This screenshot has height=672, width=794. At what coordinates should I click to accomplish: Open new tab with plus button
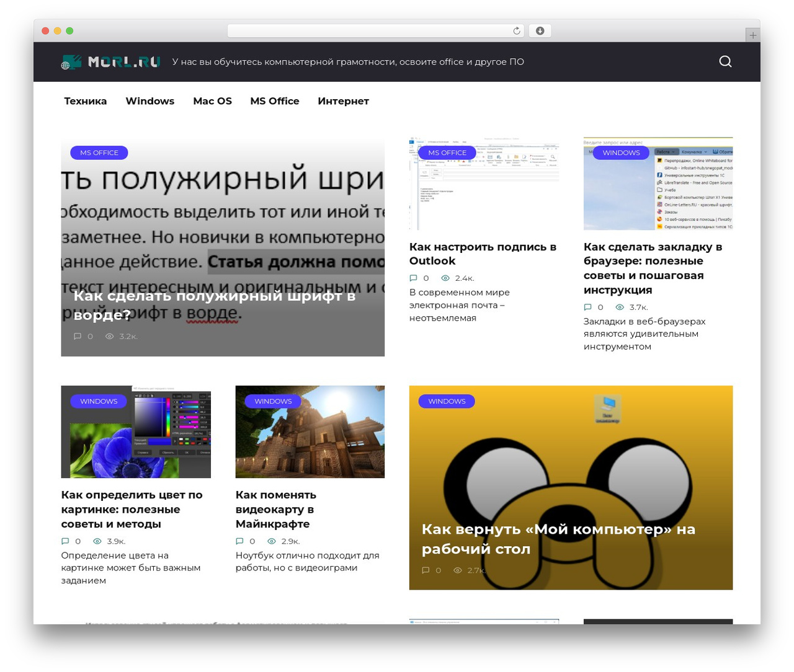pyautogui.click(x=752, y=35)
